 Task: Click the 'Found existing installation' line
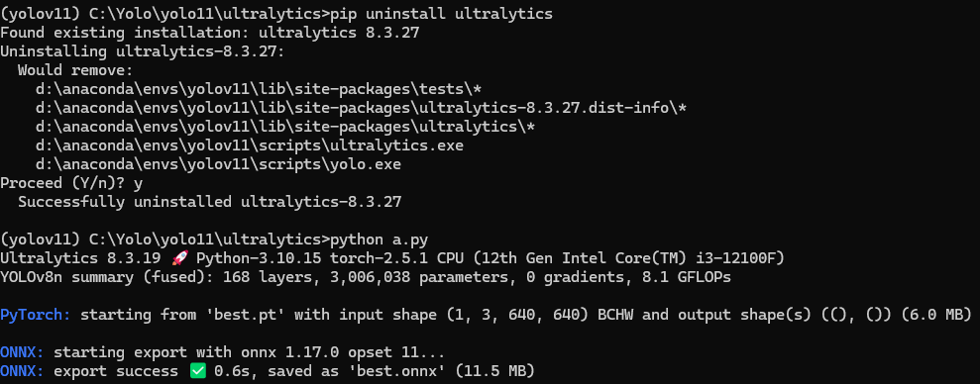tap(209, 33)
